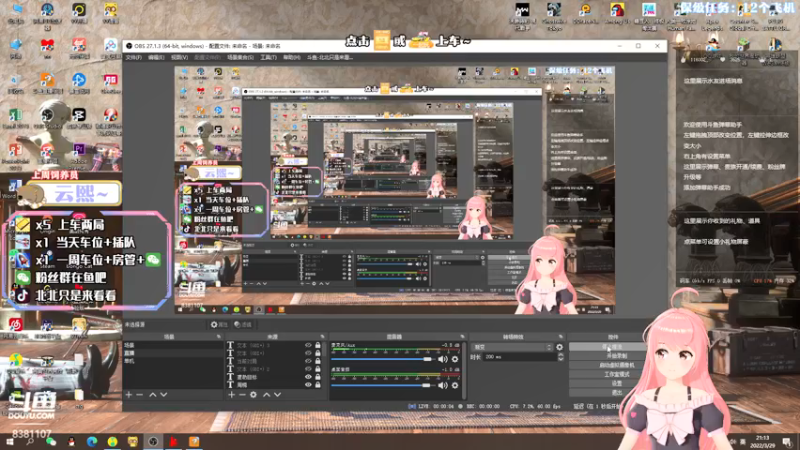Viewport: 800px width, 450px height.
Task: Unlock the 周榜 source
Action: 318,385
